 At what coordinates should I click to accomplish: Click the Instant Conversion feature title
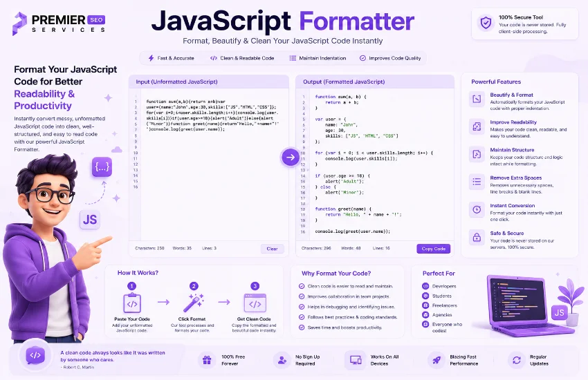click(512, 205)
